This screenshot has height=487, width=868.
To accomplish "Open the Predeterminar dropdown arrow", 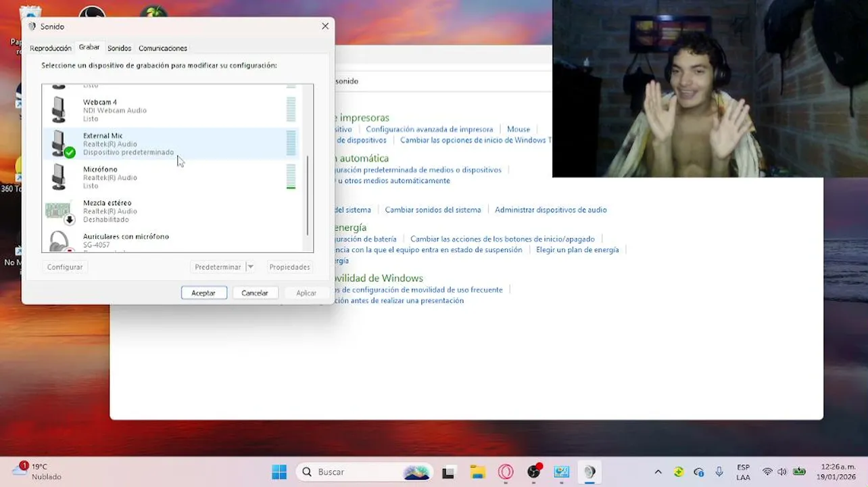I will 250,267.
